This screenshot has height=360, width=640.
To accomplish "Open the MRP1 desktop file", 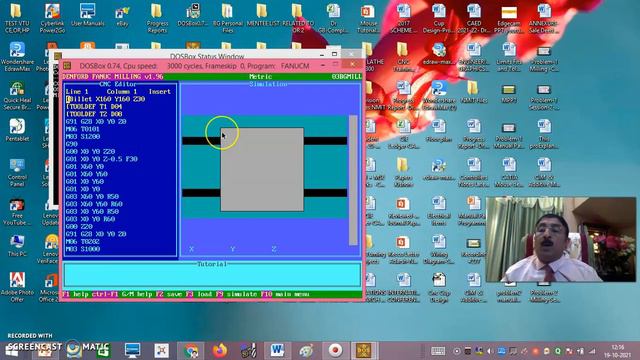I will point(509,93).
